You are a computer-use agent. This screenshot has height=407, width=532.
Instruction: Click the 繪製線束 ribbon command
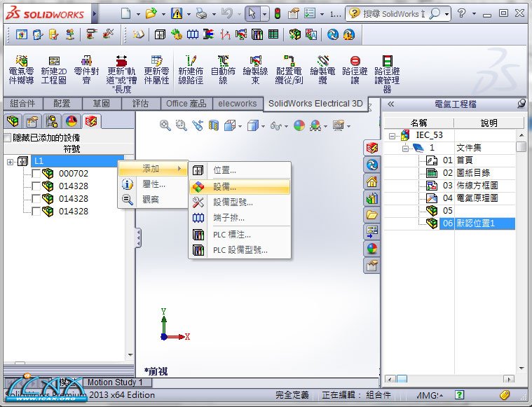[x=255, y=70]
